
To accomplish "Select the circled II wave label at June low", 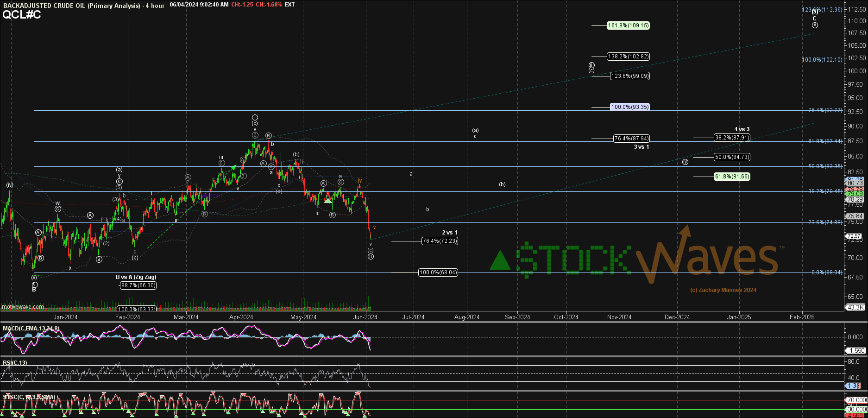I will (x=371, y=256).
